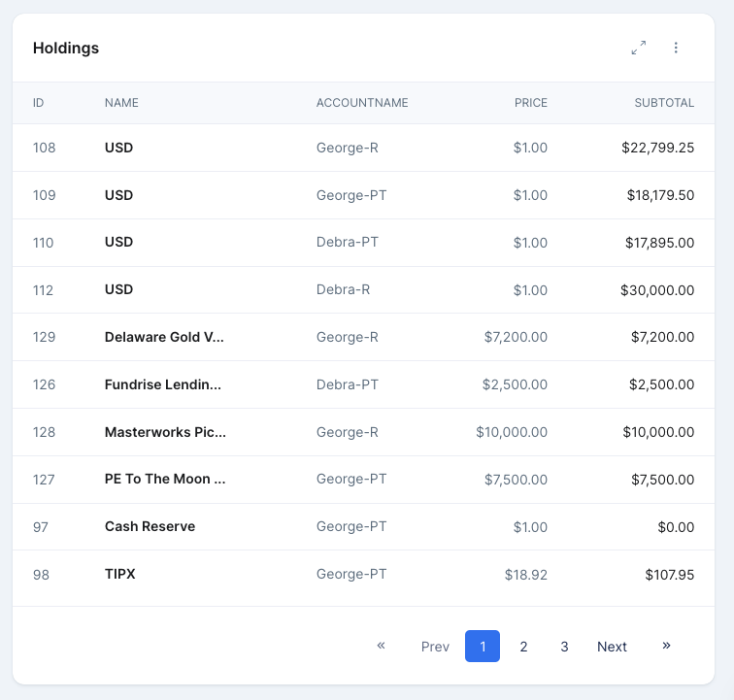Open the Fundrise Lending holding entry
The height and width of the screenshot is (700, 734).
pos(163,384)
